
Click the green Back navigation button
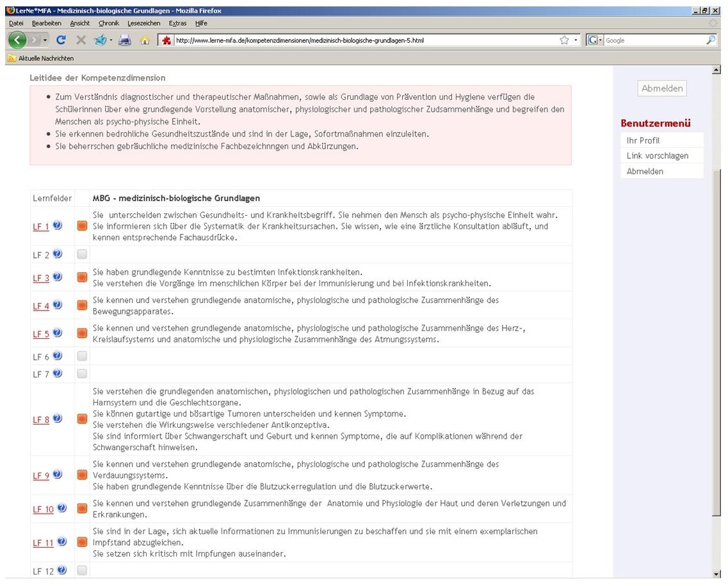17,40
